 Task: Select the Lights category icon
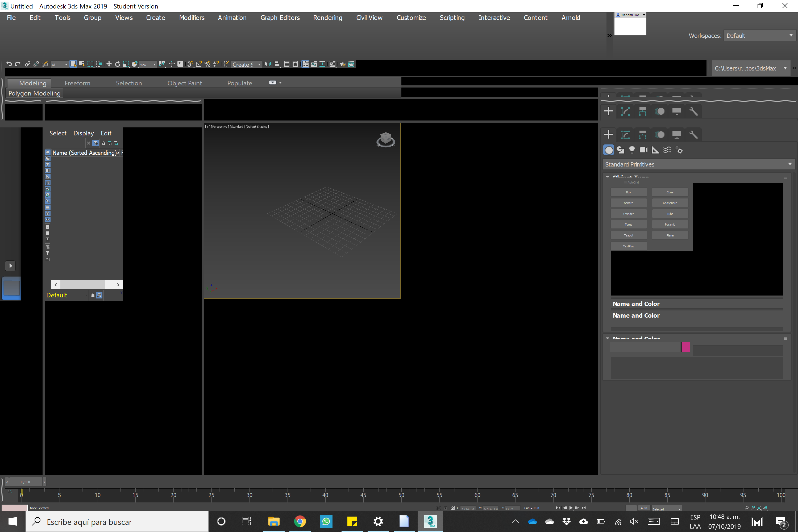coord(632,150)
